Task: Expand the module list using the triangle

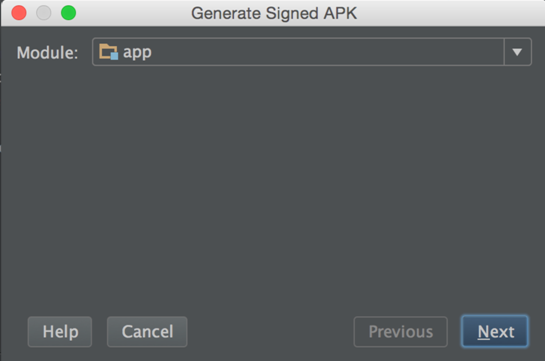Action: [517, 52]
